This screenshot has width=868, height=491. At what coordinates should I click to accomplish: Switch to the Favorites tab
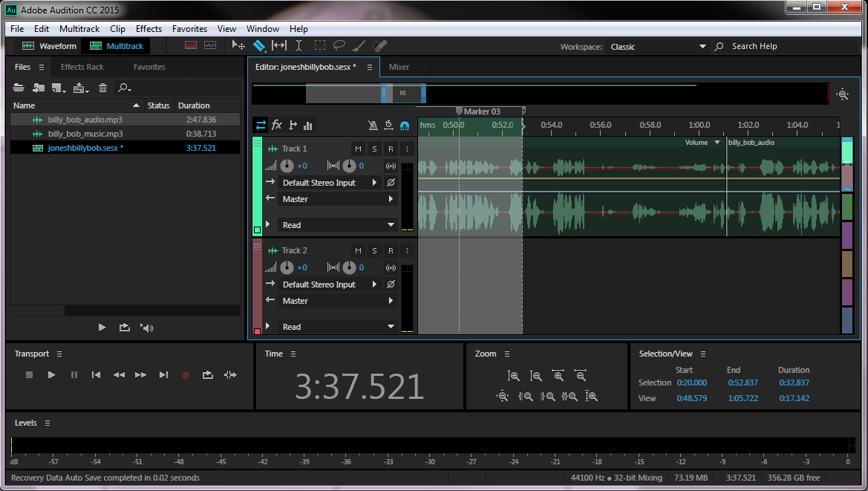[149, 67]
